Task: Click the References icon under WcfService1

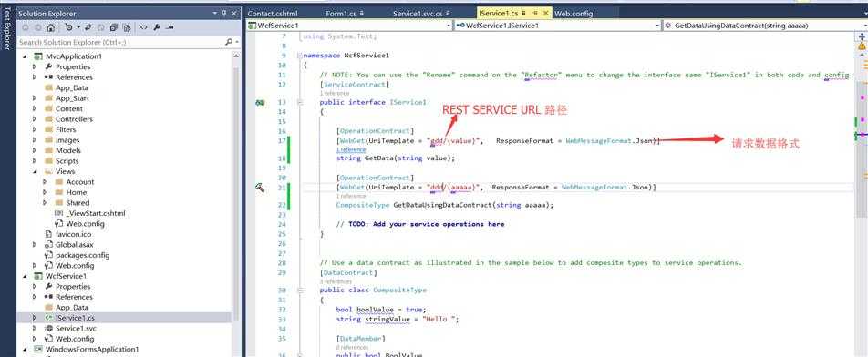Action: pyautogui.click(x=48, y=297)
